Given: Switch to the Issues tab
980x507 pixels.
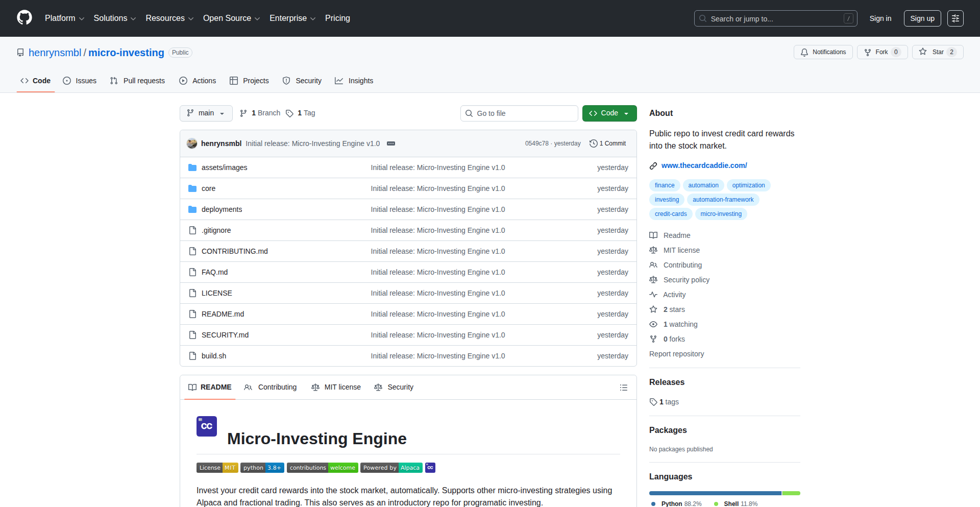Looking at the screenshot, I should coord(80,81).
